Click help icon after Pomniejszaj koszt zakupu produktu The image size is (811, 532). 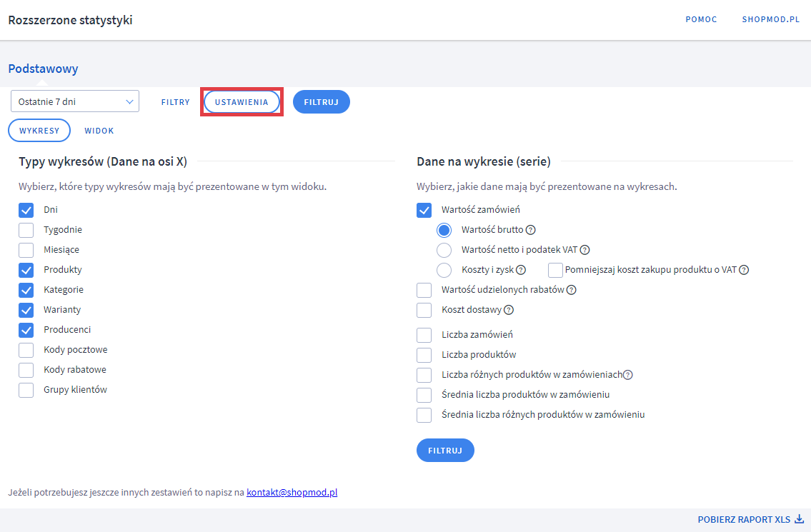click(744, 270)
